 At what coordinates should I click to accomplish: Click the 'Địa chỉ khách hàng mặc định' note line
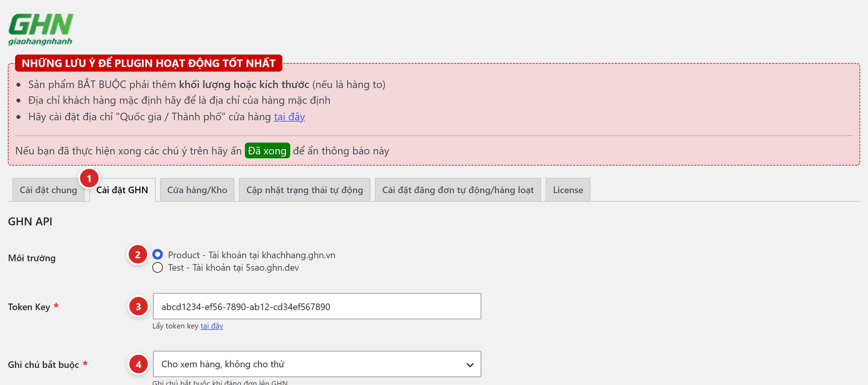(179, 100)
